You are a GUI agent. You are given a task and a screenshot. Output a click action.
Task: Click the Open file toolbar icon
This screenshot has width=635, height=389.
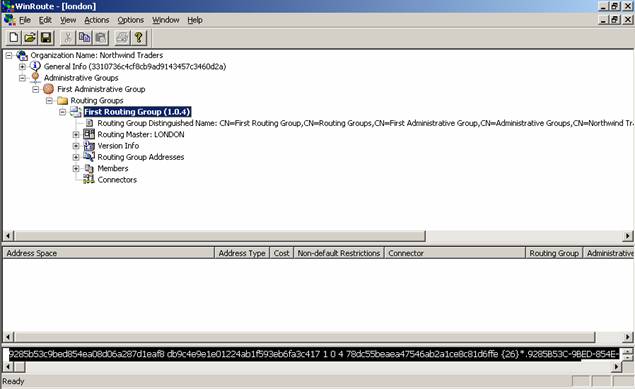pyautogui.click(x=30, y=38)
